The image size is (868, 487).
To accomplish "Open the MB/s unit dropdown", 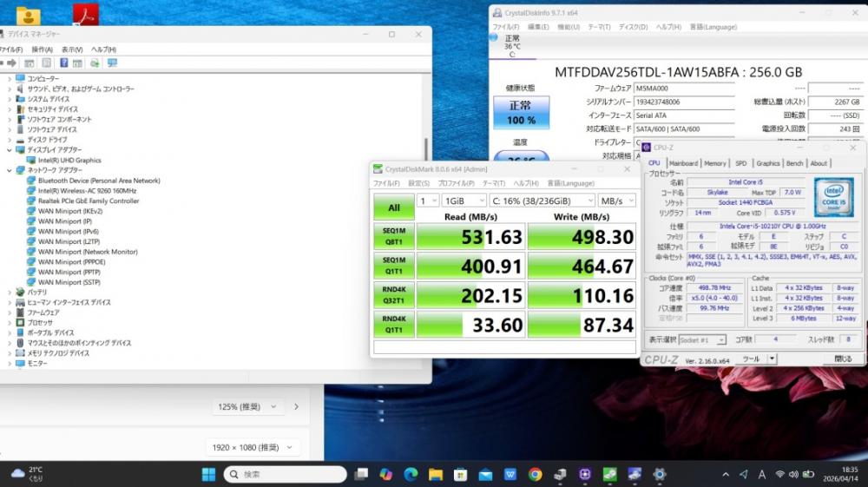I will click(x=616, y=201).
